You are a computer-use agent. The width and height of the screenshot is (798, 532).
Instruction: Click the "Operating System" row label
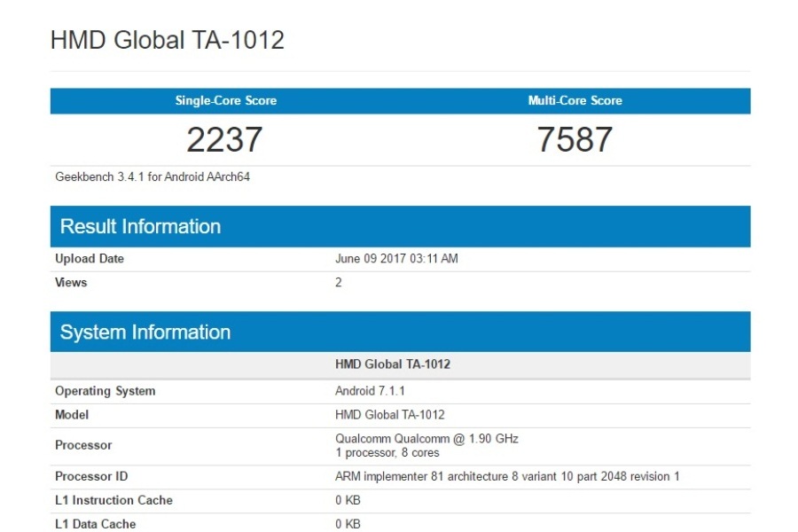[106, 391]
